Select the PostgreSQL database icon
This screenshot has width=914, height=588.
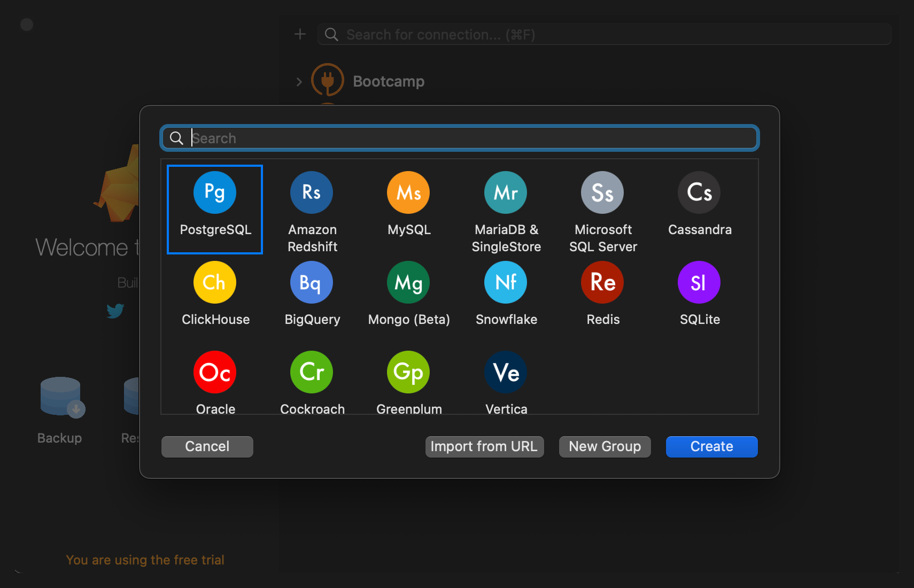[x=215, y=193]
